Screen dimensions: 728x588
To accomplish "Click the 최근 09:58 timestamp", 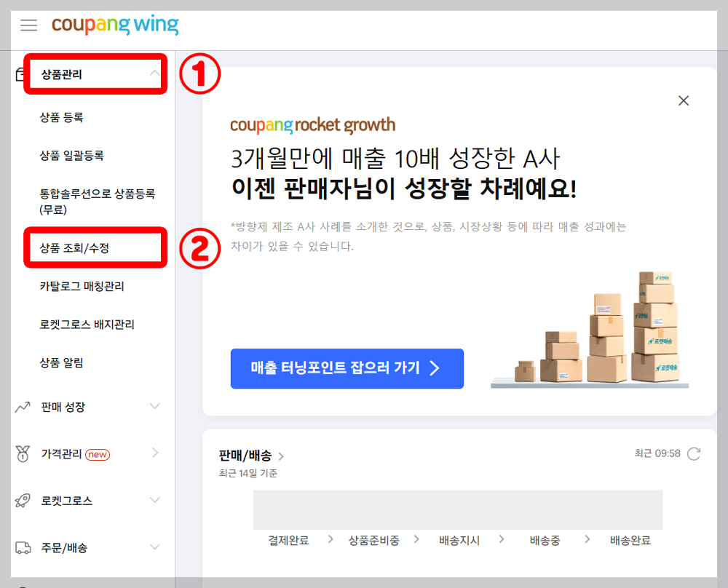I will pos(657,453).
